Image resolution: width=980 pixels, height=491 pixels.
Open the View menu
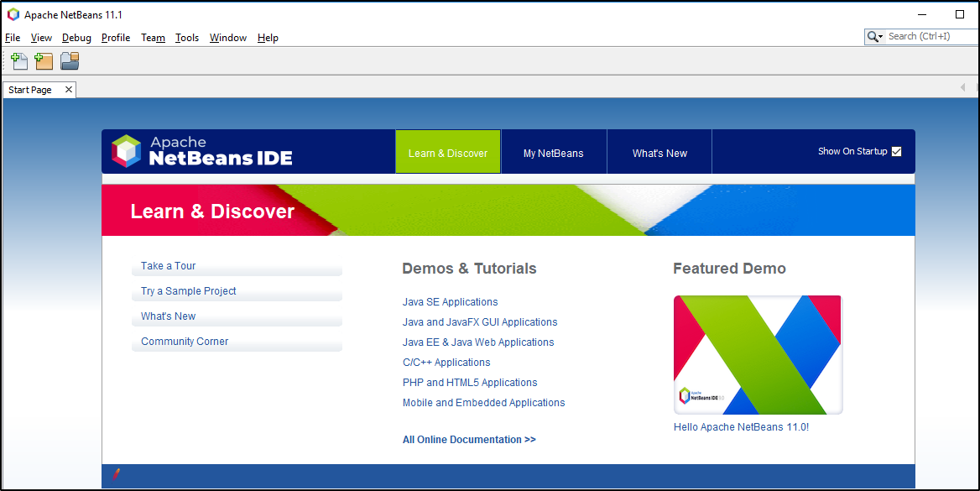[x=41, y=38]
